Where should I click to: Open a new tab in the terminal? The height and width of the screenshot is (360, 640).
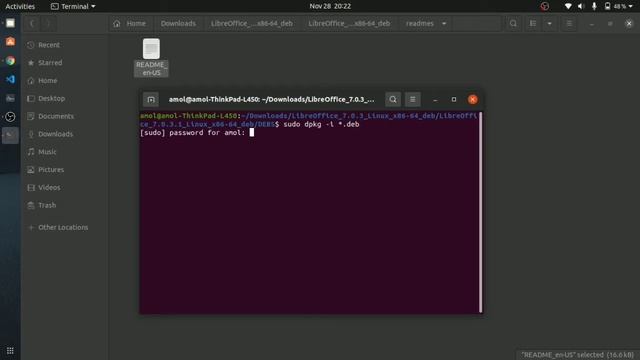coord(151,99)
